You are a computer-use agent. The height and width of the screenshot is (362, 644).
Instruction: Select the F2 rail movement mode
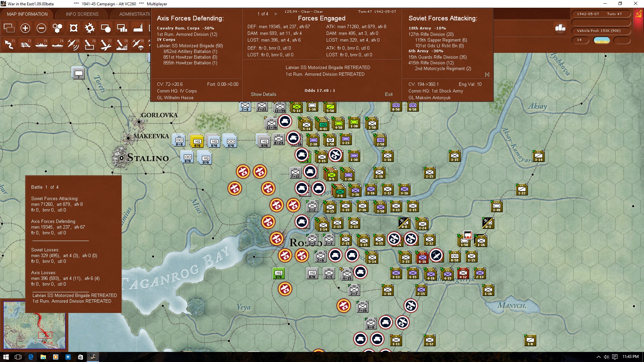(x=25, y=44)
